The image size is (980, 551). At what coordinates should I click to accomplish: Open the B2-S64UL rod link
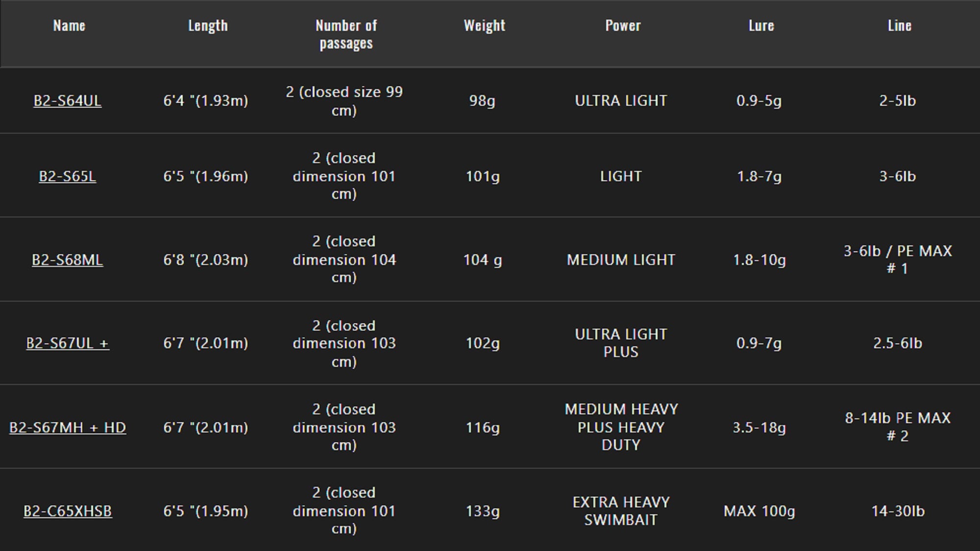click(68, 101)
